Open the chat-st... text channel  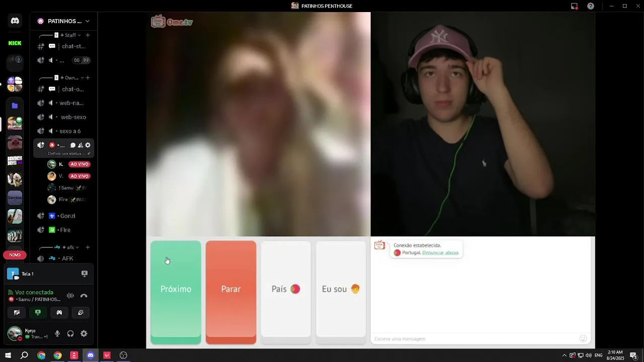(x=64, y=46)
